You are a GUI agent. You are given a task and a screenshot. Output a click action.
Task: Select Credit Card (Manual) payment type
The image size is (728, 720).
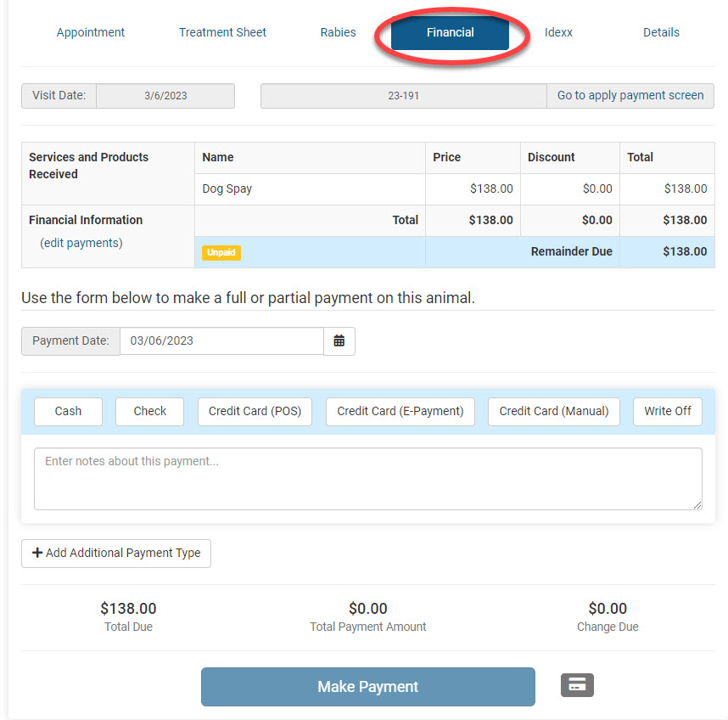click(x=553, y=411)
